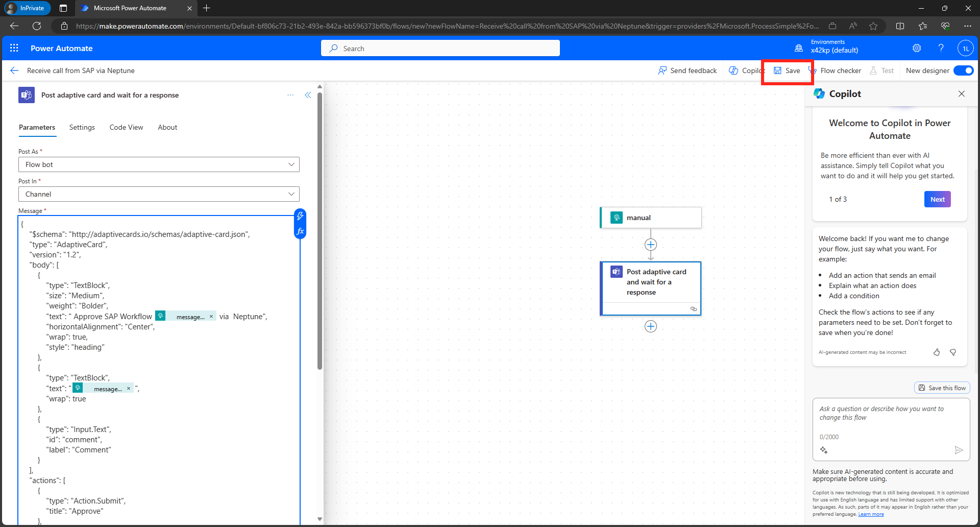Click Next in the Copilot welcome card
980x527 pixels.
pyautogui.click(x=938, y=199)
